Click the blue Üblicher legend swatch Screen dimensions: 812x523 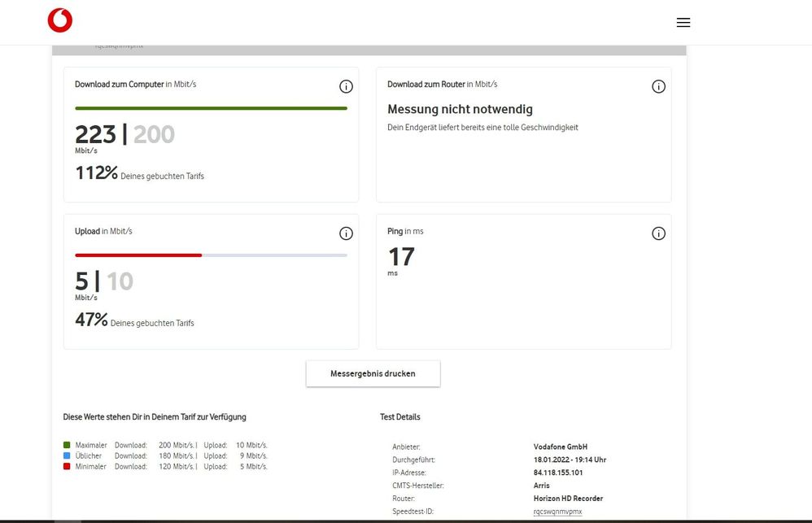pos(67,456)
